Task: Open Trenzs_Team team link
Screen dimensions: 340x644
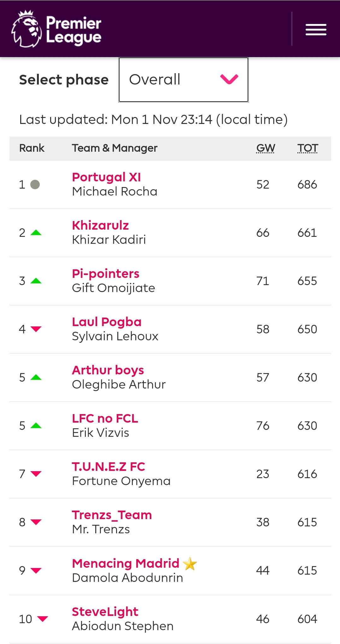Action: click(x=112, y=515)
